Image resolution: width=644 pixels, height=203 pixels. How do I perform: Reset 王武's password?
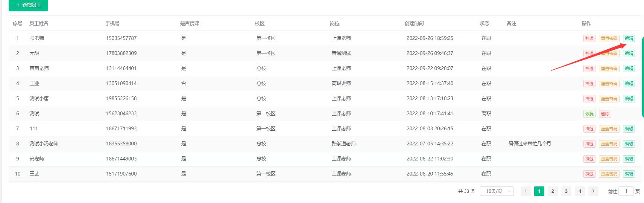[x=609, y=174]
